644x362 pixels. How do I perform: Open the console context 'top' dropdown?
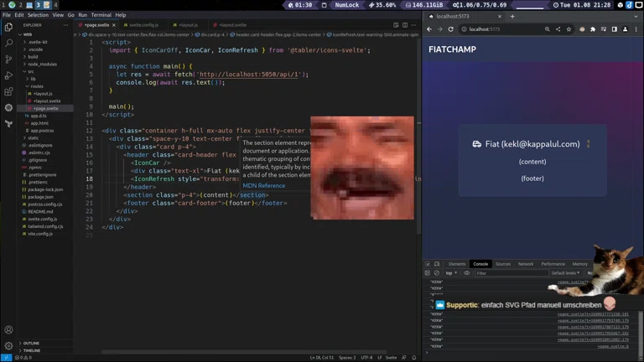[x=451, y=273]
